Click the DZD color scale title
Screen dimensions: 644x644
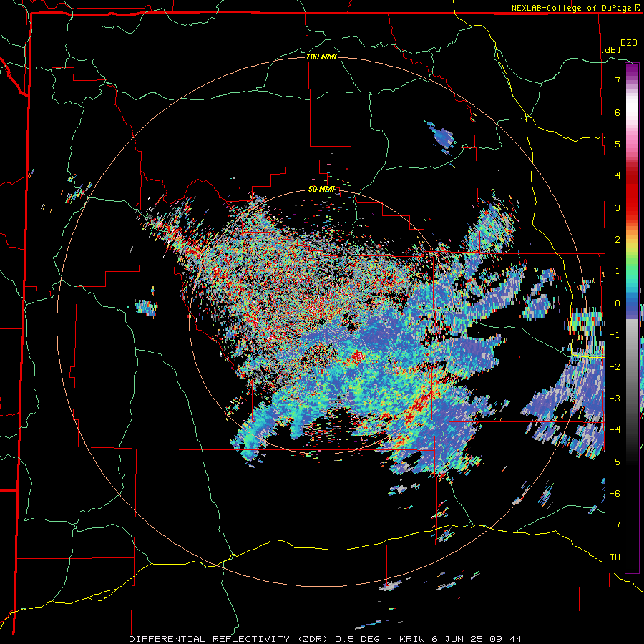(x=629, y=43)
